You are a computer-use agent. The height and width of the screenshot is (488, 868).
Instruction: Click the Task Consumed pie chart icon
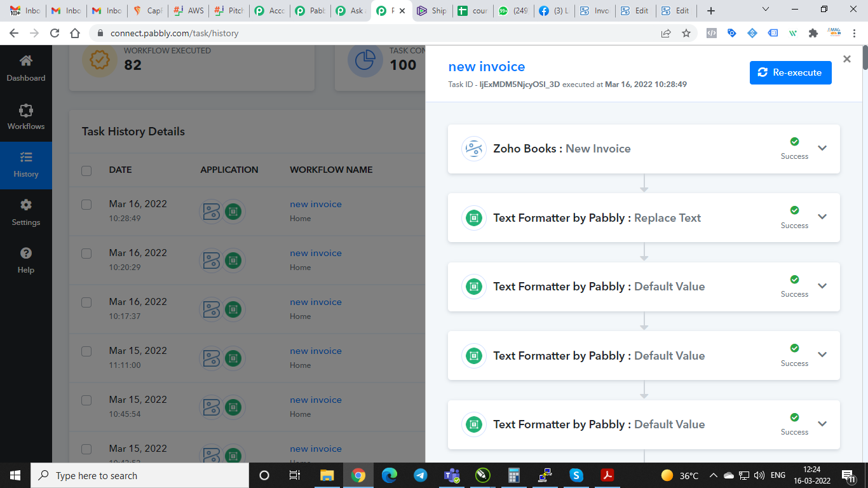click(365, 60)
